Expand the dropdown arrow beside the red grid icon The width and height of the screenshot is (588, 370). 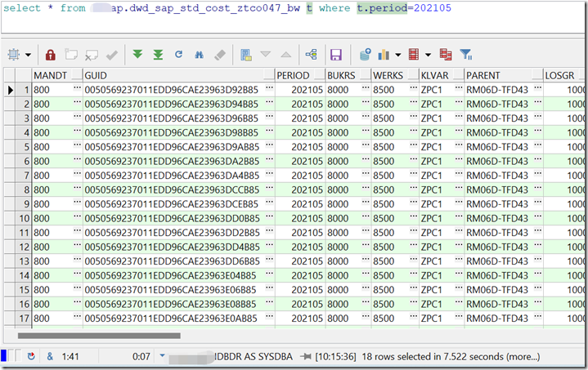(428, 55)
